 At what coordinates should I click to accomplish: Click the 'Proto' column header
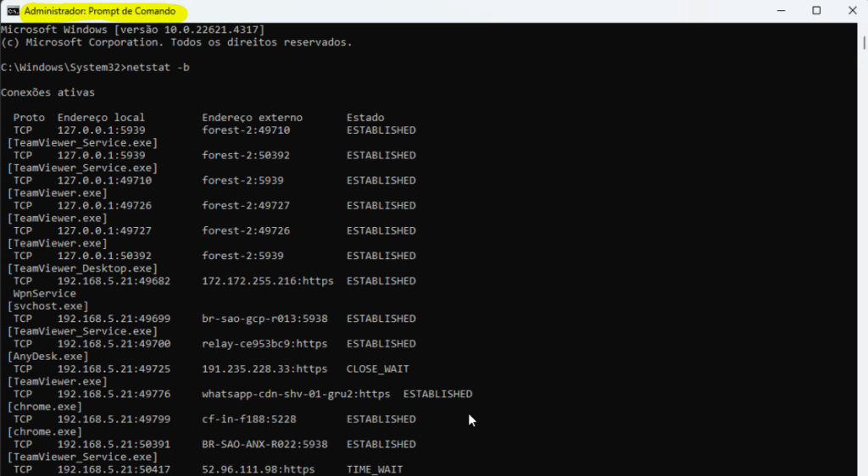[x=29, y=118]
